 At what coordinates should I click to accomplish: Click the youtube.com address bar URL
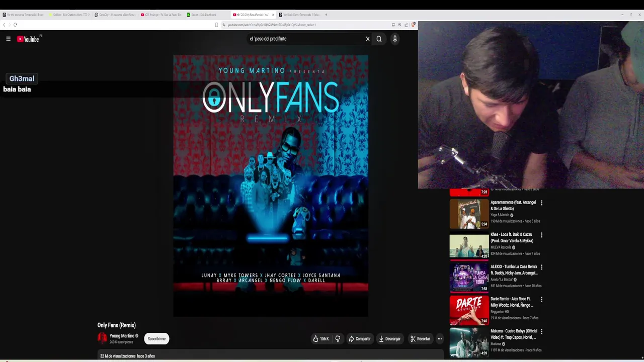tap(272, 25)
